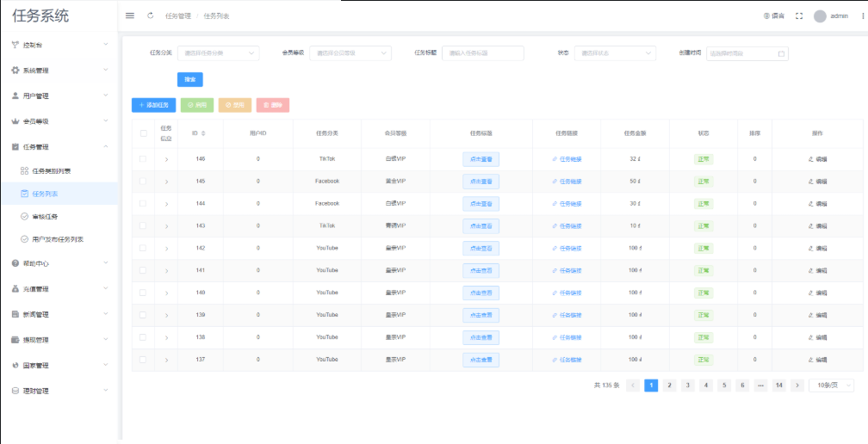
Task: Go to page 2 in pagination
Action: (669, 385)
